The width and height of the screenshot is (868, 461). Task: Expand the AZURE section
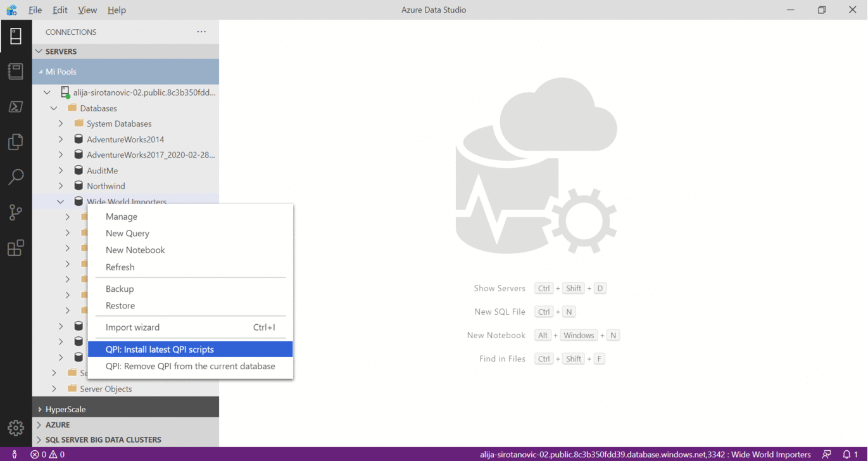pyautogui.click(x=39, y=425)
